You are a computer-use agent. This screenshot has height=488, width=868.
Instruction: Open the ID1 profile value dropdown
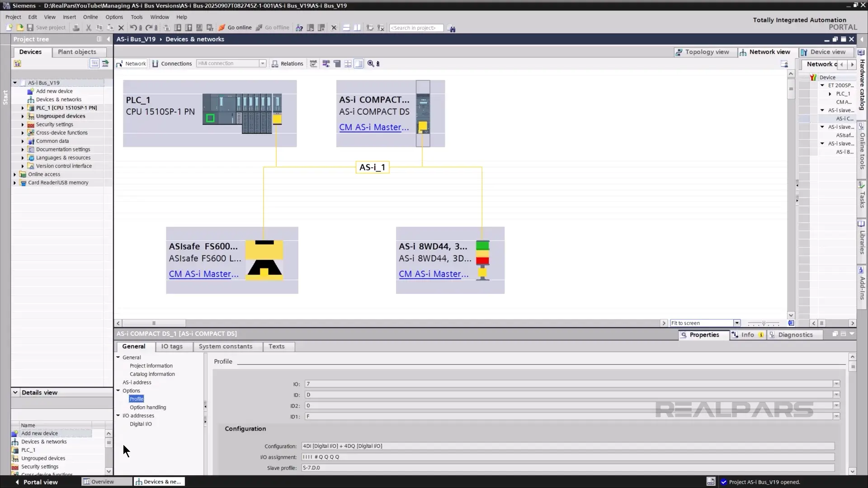[836, 417]
